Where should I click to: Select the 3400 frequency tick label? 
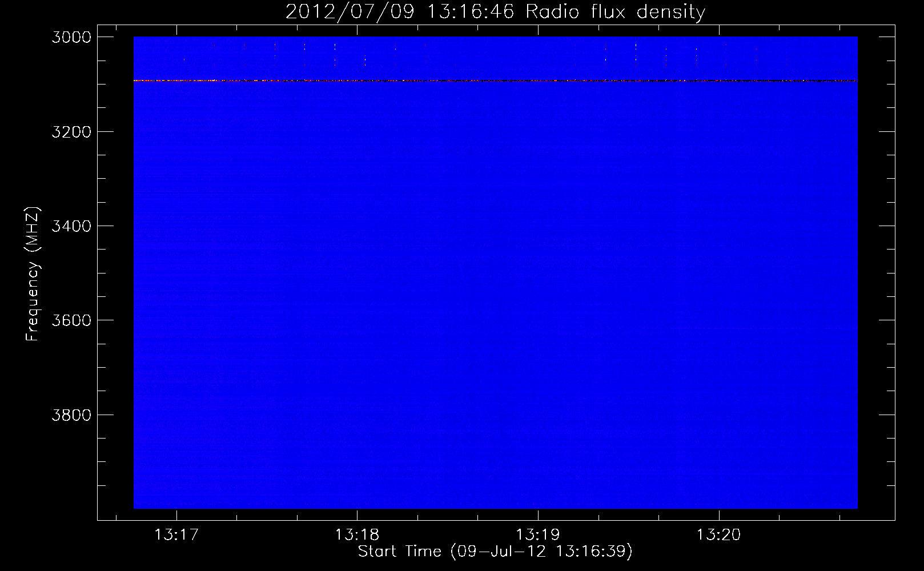tap(71, 226)
